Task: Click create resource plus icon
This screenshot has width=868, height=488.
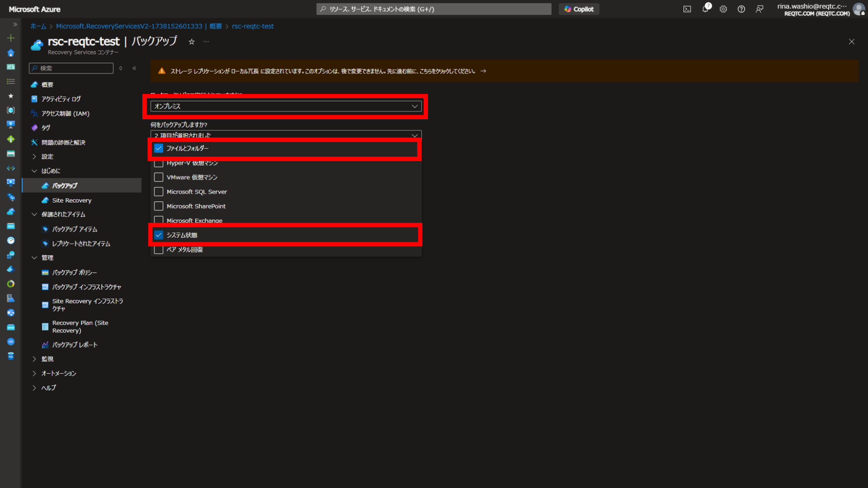Action: point(11,38)
